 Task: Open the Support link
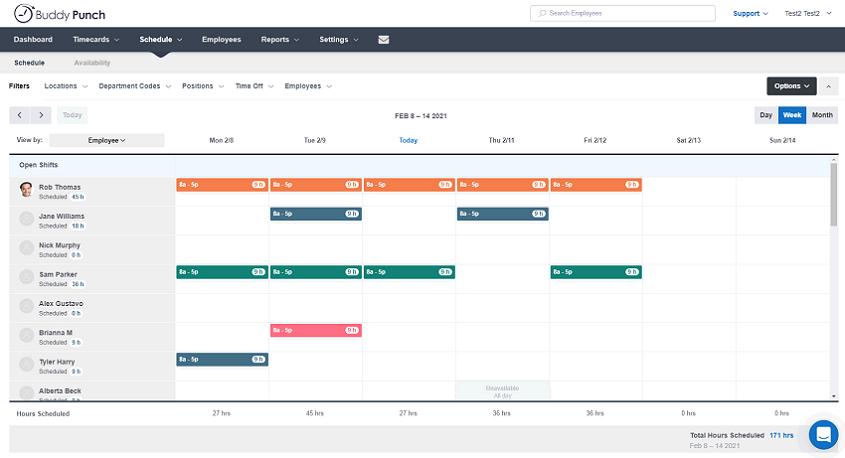[750, 13]
